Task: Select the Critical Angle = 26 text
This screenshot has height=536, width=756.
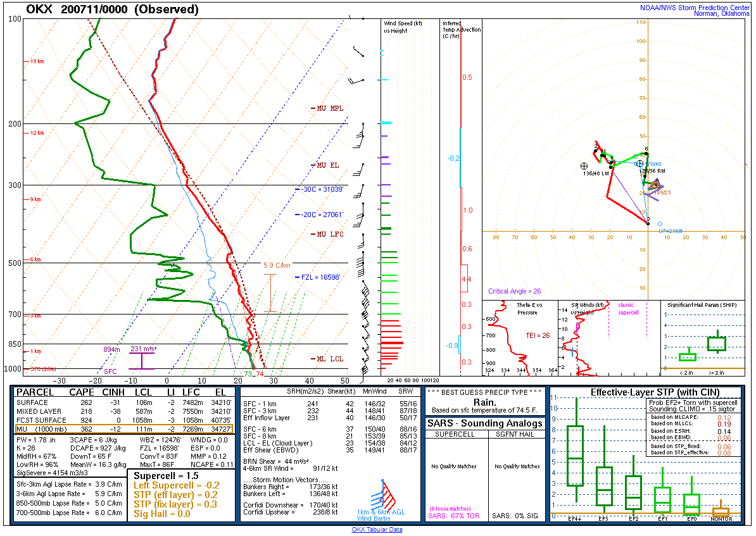Action: tap(514, 291)
